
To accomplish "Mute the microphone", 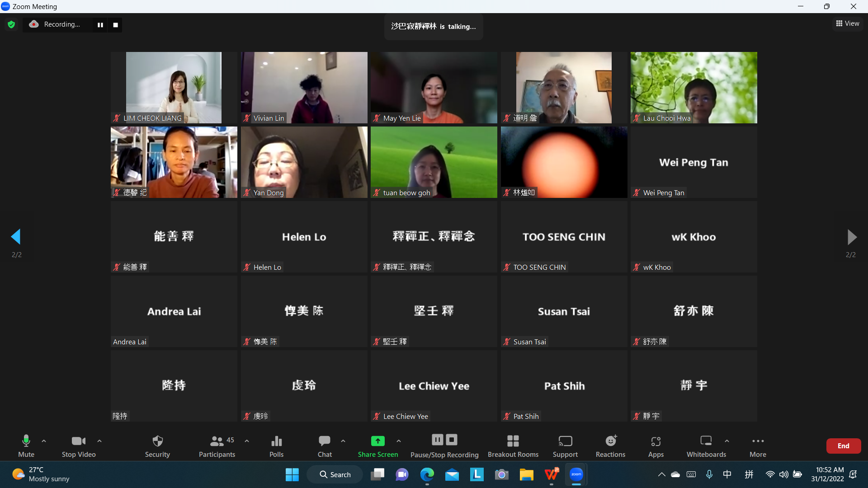I will 26,446.
